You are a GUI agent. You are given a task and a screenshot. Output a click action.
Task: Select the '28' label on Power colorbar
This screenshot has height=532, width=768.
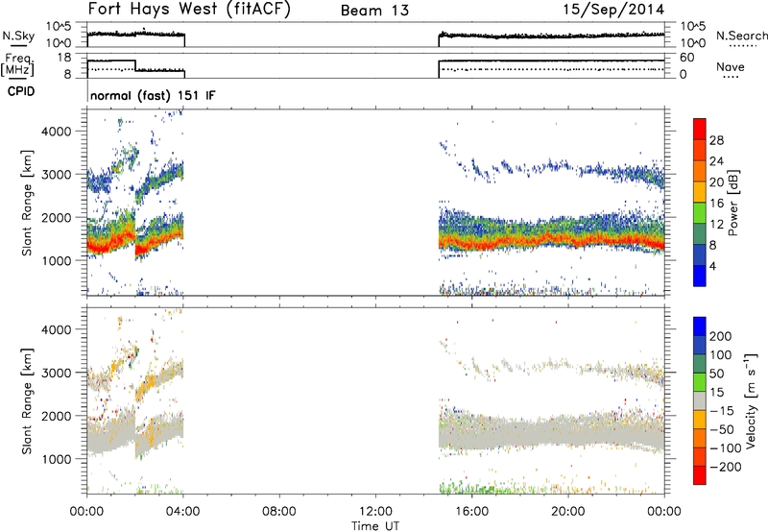click(716, 140)
